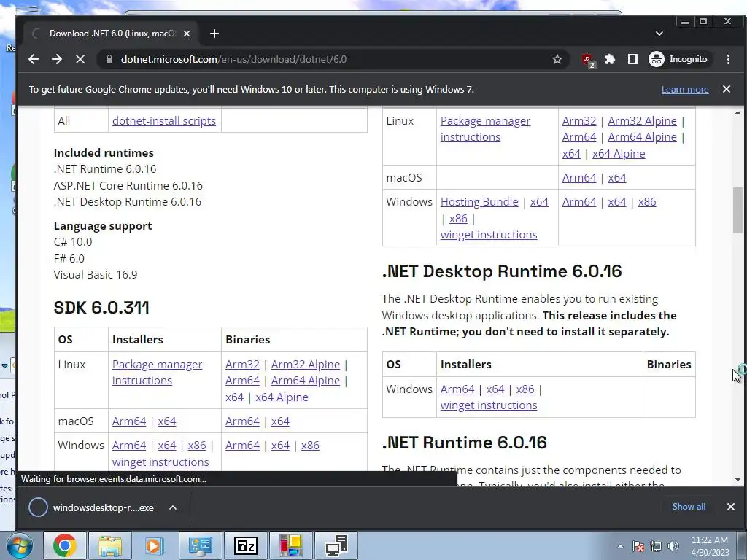Open Windows Explorer from the taskbar
Viewport: 747px width, 560px height.
(110, 545)
